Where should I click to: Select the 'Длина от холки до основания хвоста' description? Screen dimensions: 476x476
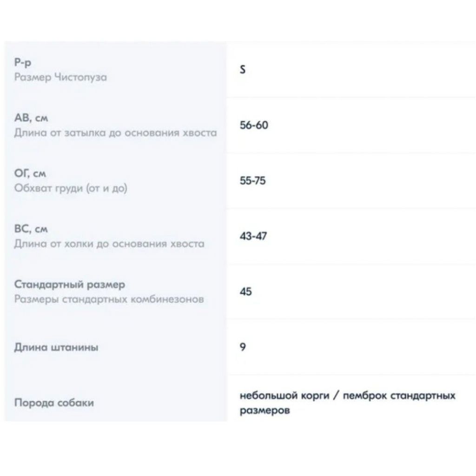[109, 244]
